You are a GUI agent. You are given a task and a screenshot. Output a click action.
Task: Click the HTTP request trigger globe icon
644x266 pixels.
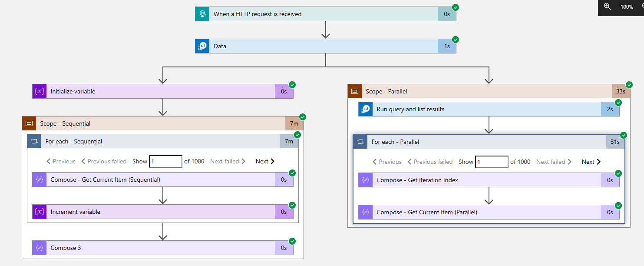(x=202, y=14)
